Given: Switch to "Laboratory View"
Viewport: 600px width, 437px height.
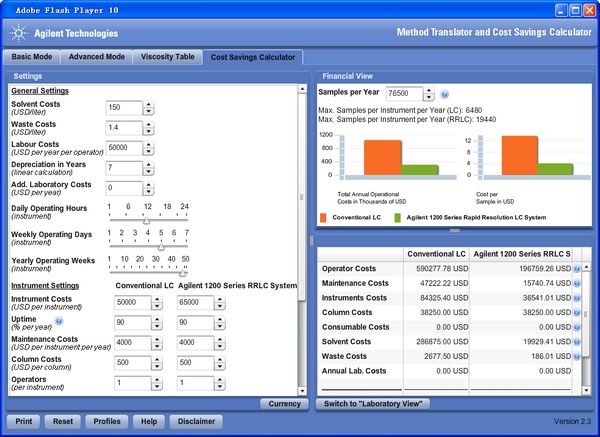Looking at the screenshot, I should tap(373, 404).
